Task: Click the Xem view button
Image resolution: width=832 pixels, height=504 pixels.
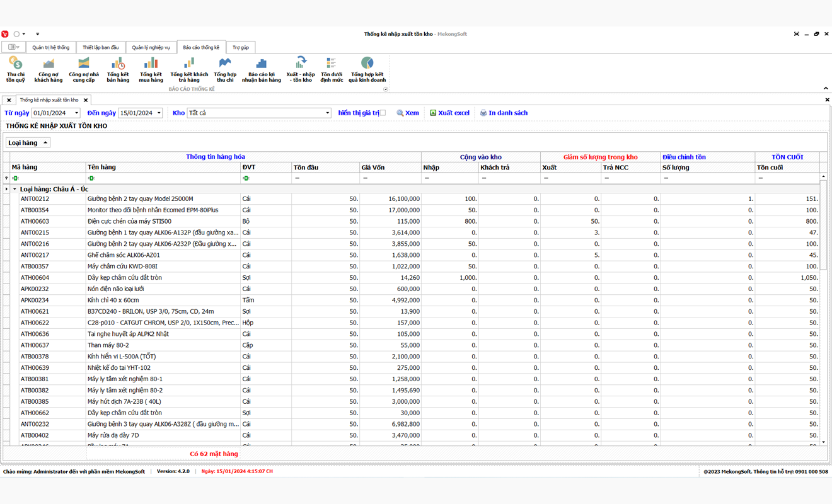Action: [x=408, y=113]
